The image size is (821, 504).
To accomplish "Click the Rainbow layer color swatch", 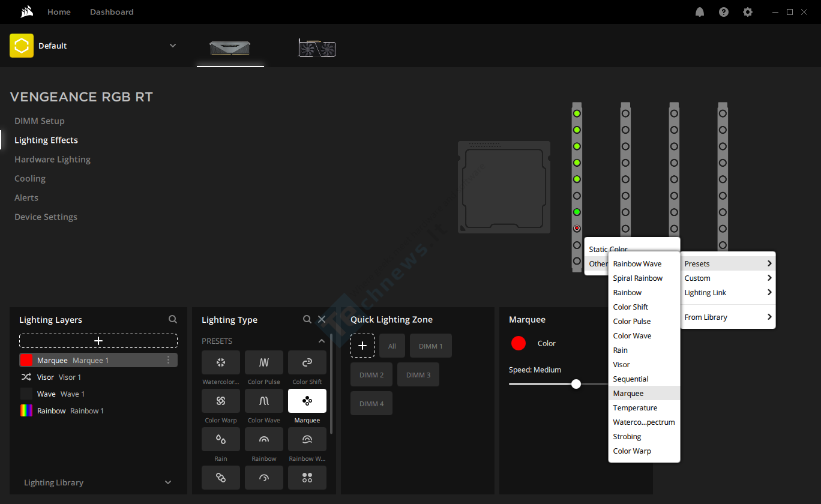I will click(x=26, y=410).
